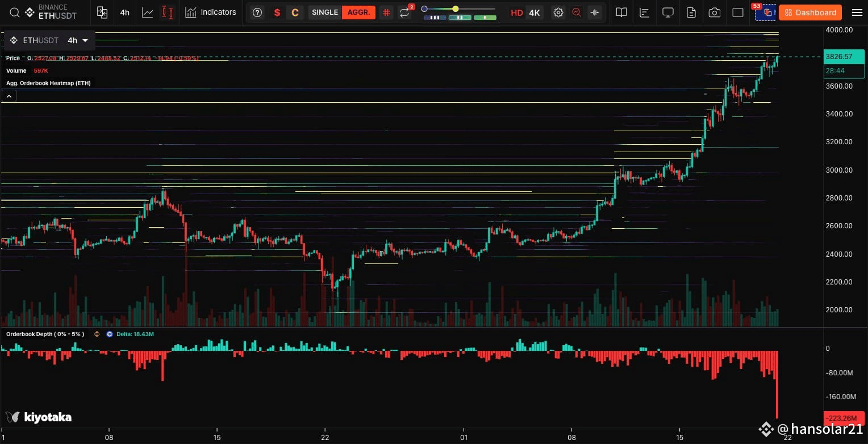The width and height of the screenshot is (868, 444).
Task: Toggle the red dollar sign currency icon
Action: pyautogui.click(x=277, y=12)
